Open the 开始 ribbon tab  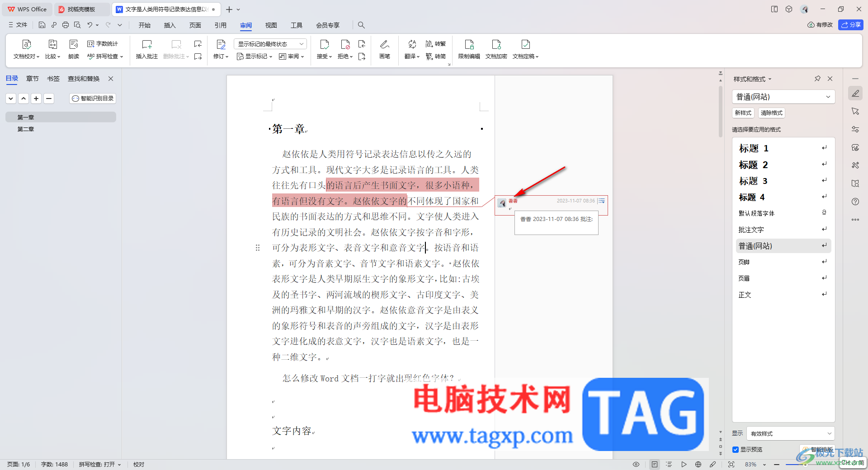point(145,25)
